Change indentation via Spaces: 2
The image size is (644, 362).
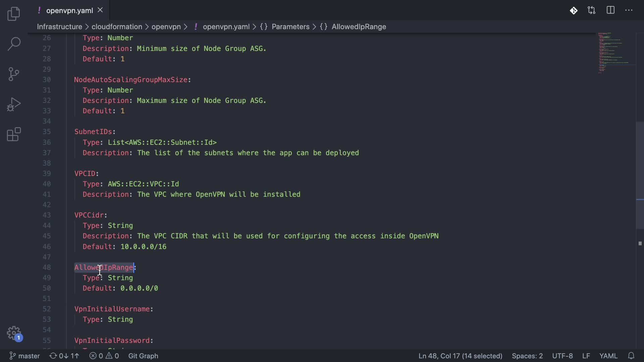pos(527,356)
